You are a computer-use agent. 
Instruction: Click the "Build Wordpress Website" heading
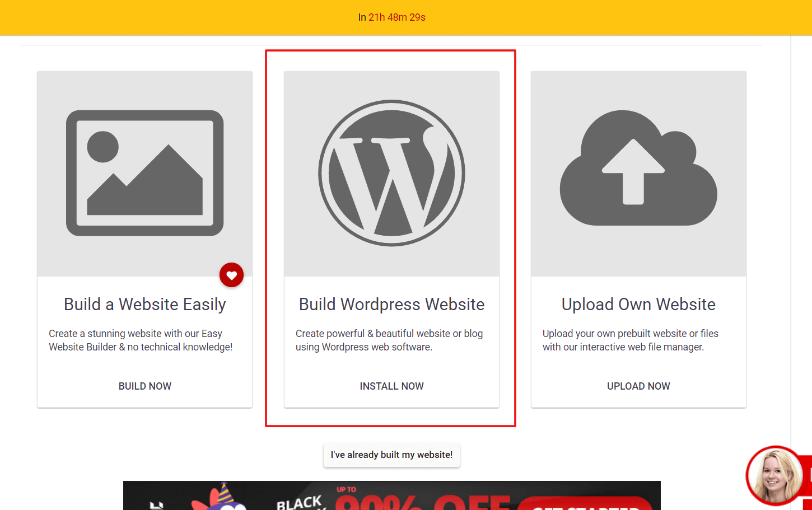pyautogui.click(x=392, y=304)
